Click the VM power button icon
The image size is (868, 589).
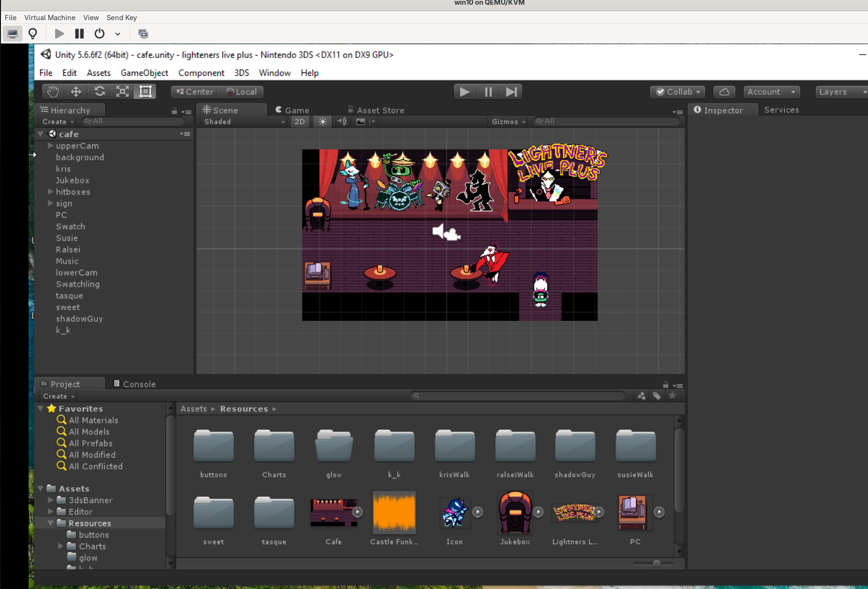[99, 34]
